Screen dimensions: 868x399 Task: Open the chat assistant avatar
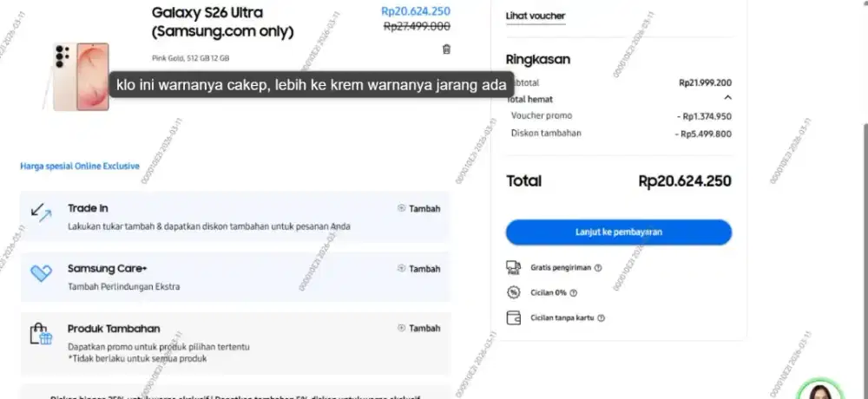[x=819, y=390]
